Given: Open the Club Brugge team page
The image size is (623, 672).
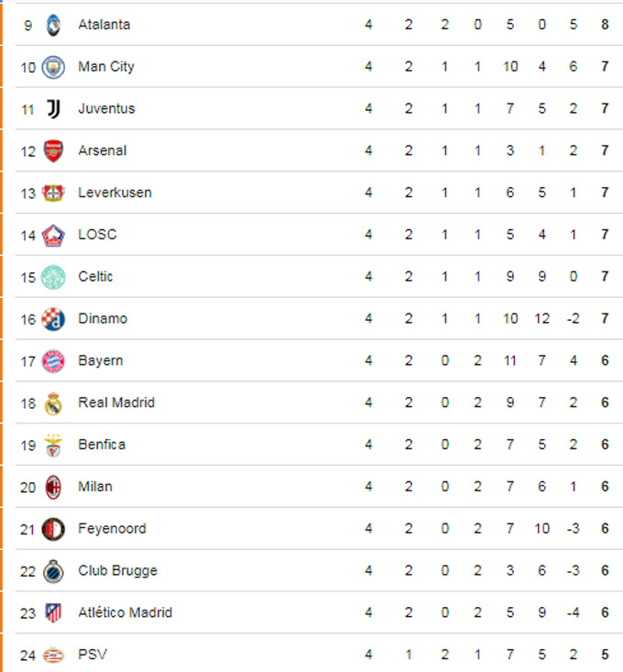Looking at the screenshot, I should [x=118, y=571].
